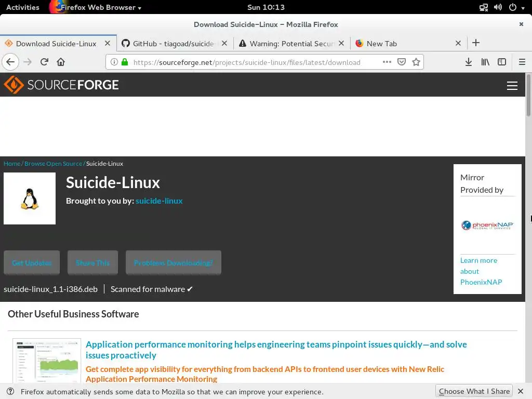The height and width of the screenshot is (399, 532).
Task: View the green padlock connection details
Action: [x=125, y=62]
